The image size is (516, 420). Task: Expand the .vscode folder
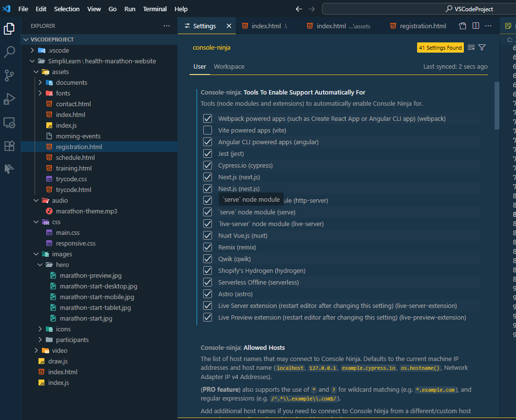32,50
